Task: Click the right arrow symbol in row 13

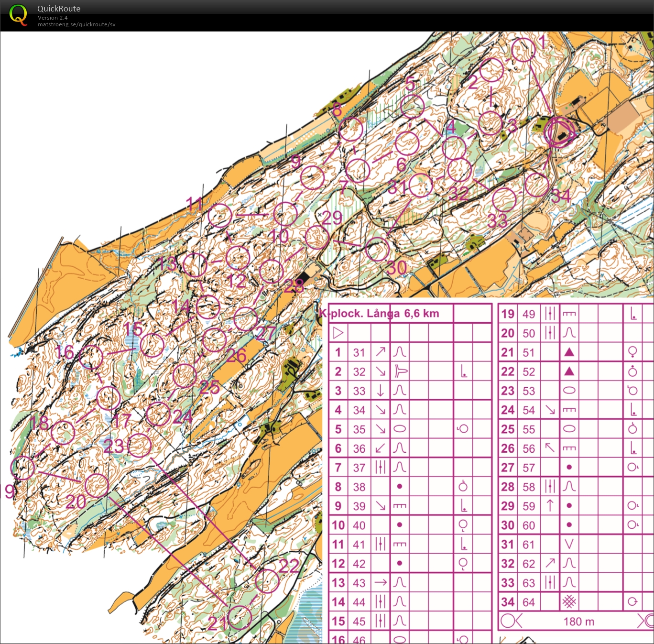Action: click(381, 583)
